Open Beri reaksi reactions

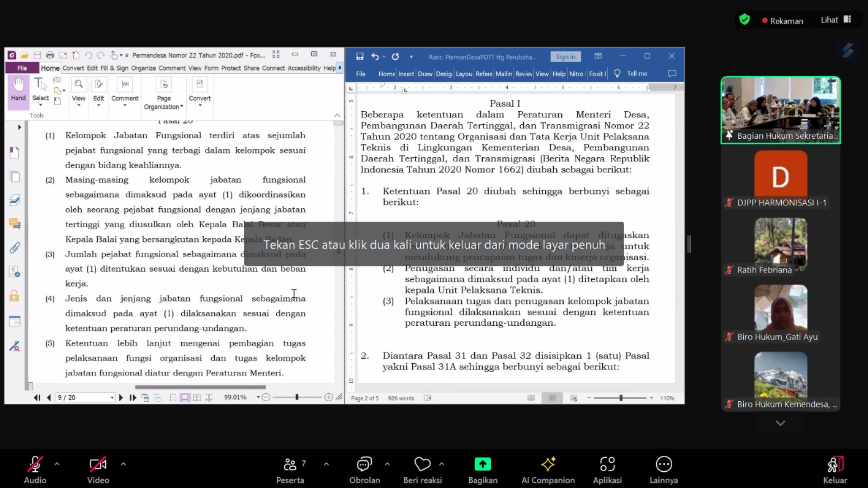[423, 470]
